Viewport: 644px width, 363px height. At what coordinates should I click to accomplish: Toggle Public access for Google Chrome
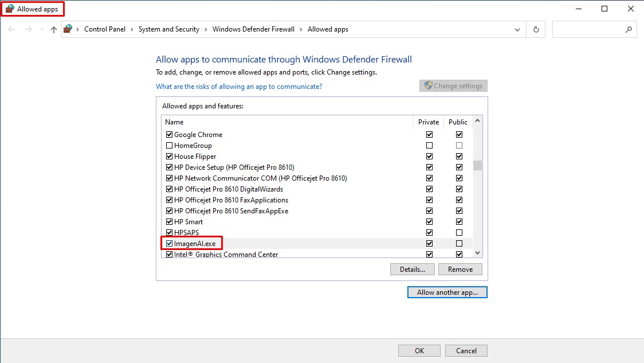point(459,134)
